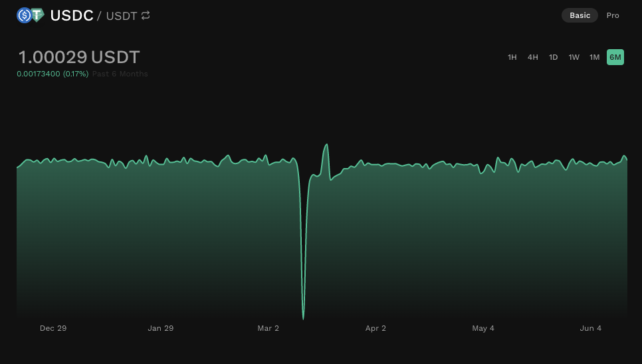Click the Jan 29 axis label
This screenshot has height=364, width=642.
click(x=161, y=328)
